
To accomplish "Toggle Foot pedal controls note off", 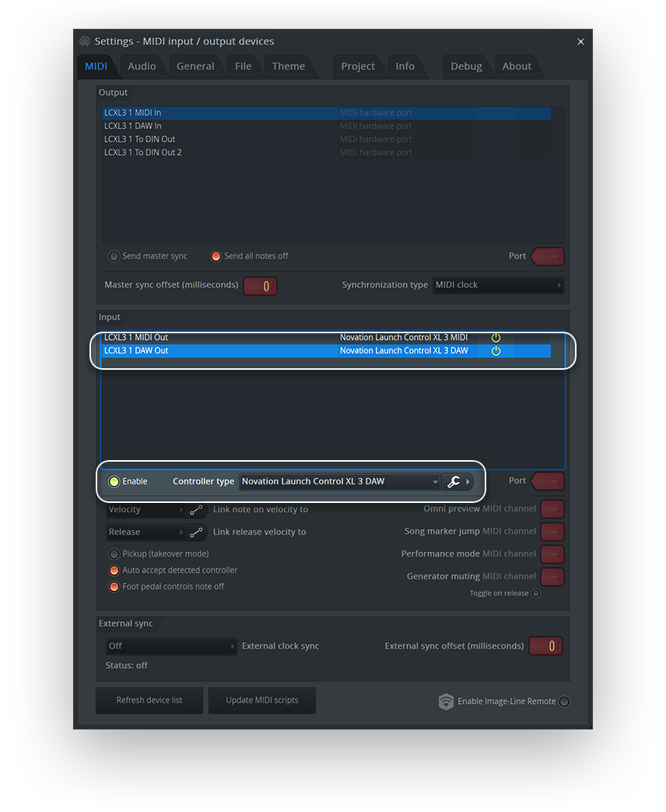I will 114,587.
